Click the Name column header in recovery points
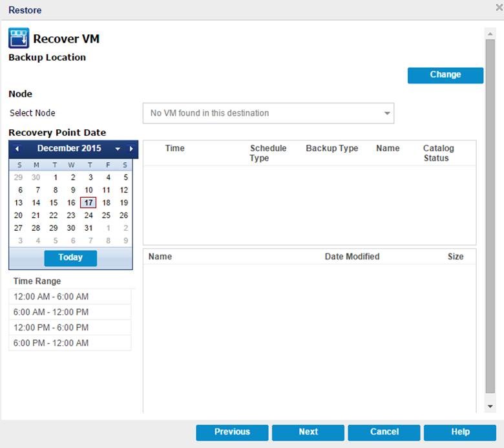Screen dimensions: 504x448 pos(388,148)
